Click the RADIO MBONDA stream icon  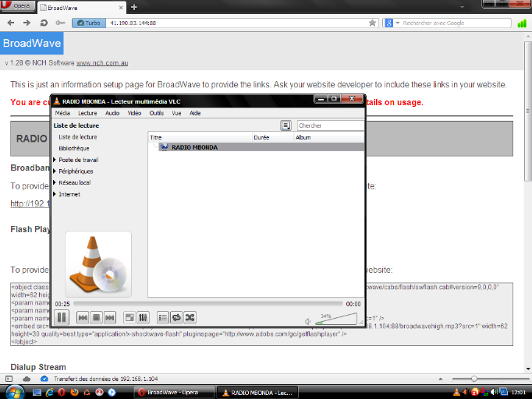[165, 147]
